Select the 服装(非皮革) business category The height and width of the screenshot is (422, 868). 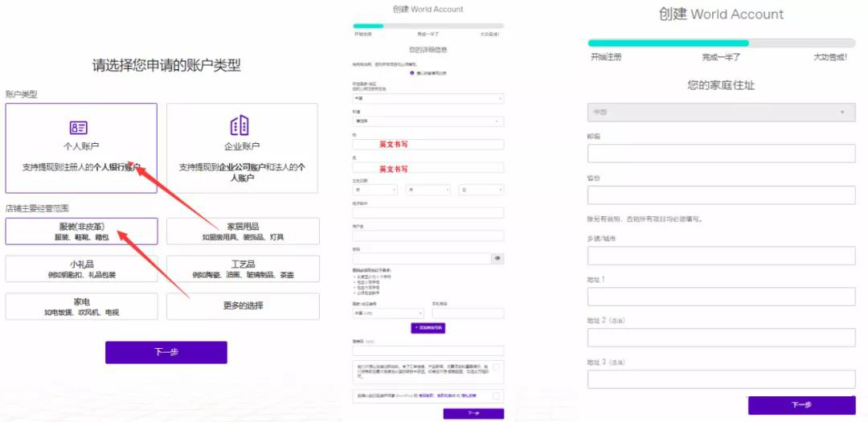(x=81, y=231)
